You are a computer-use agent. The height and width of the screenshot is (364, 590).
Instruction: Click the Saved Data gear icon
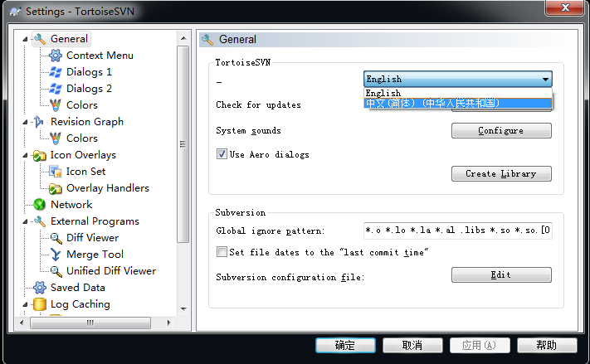[40, 288]
